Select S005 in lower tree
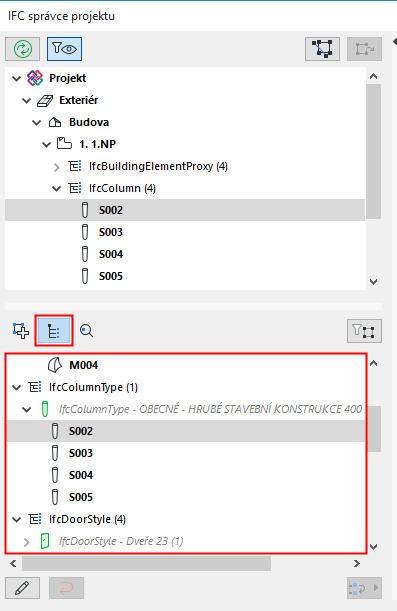 pyautogui.click(x=186, y=497)
